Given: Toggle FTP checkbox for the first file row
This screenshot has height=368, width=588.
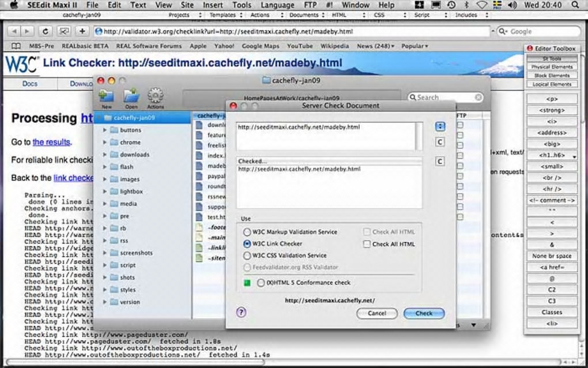Looking at the screenshot, I should pos(460,125).
